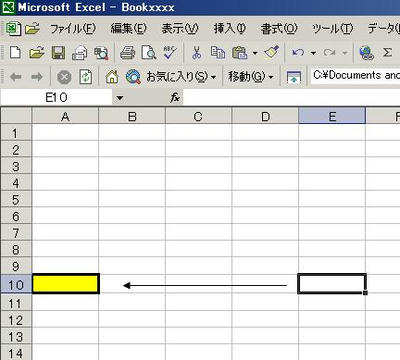Image resolution: width=400 pixels, height=360 pixels.
Task: Open the ツール(T) menu
Action: click(332, 29)
